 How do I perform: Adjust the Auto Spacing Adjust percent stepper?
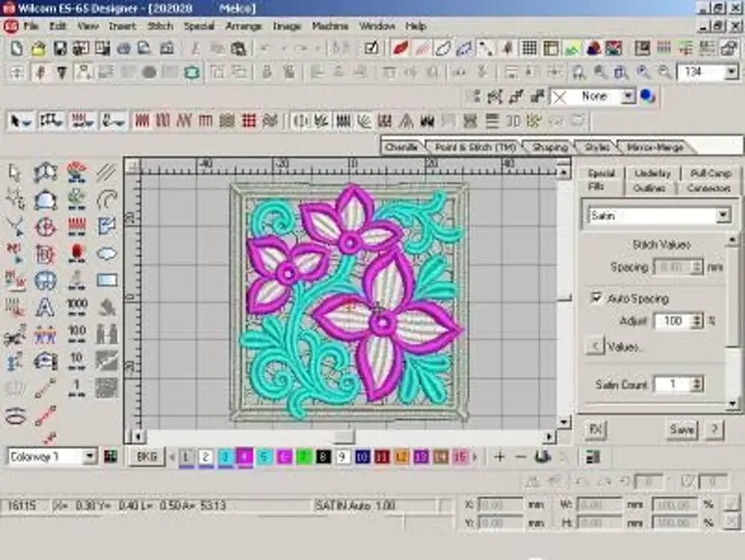click(697, 321)
